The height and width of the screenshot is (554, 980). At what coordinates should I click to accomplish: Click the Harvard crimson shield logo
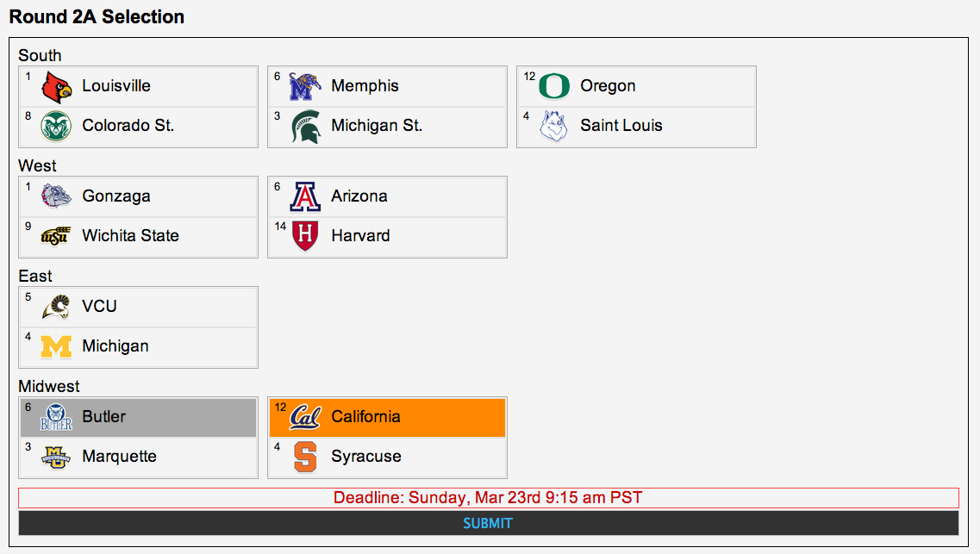(x=305, y=235)
